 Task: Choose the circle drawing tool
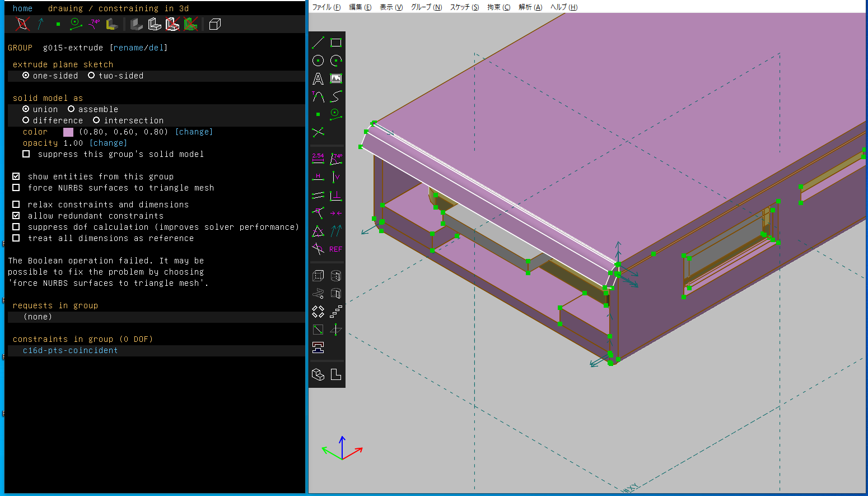[x=318, y=61]
